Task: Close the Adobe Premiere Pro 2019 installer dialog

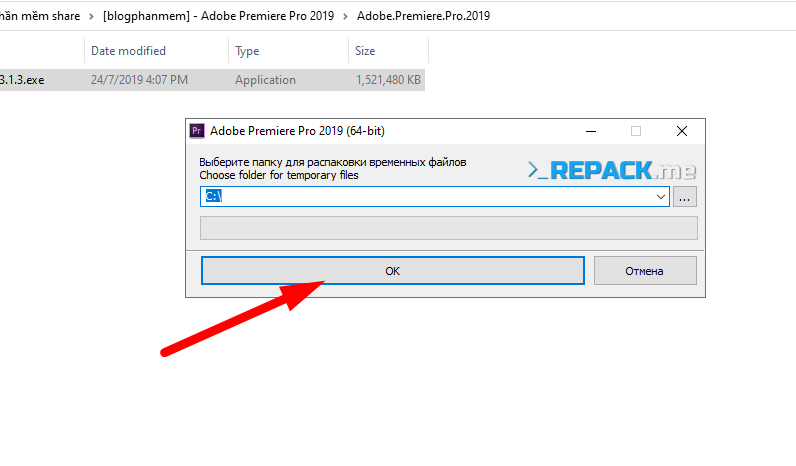Action: coord(682,131)
